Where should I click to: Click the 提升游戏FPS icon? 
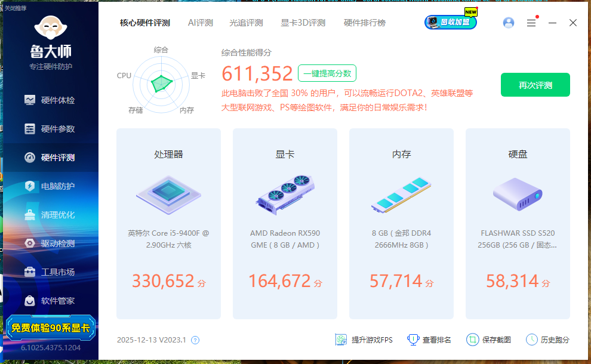[x=341, y=340]
